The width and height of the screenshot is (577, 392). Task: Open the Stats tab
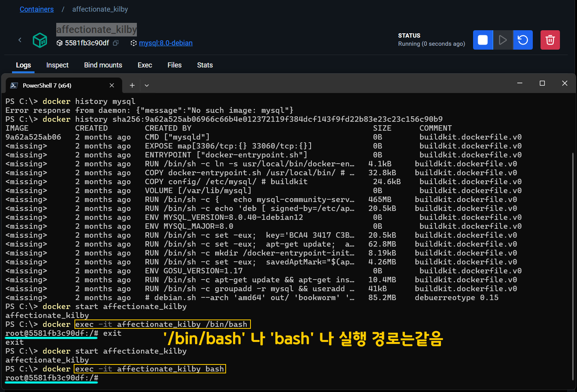tap(205, 65)
